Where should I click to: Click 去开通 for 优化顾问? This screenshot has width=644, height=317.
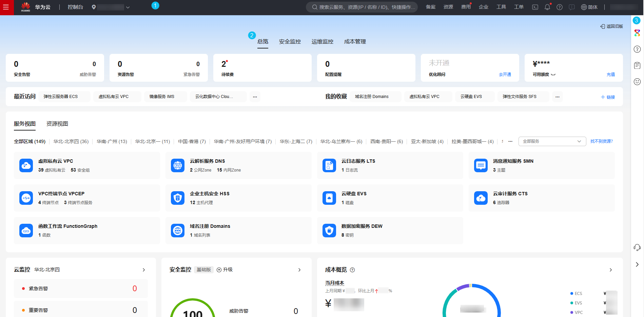[x=505, y=75]
